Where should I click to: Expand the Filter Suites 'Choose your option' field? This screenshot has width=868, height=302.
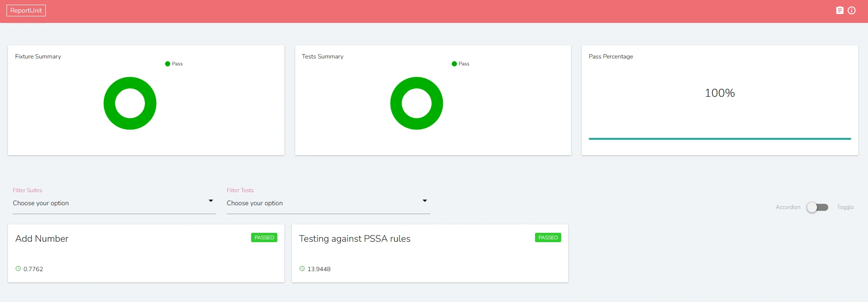click(114, 203)
